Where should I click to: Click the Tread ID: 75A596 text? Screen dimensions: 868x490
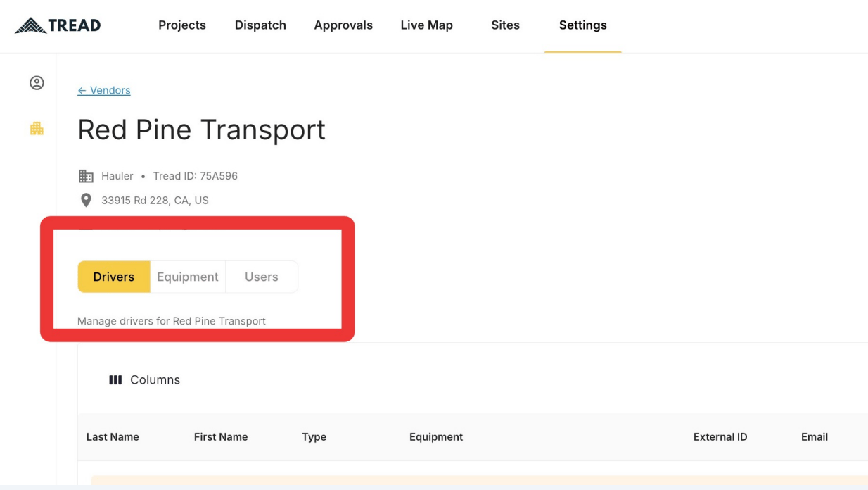[x=196, y=176]
